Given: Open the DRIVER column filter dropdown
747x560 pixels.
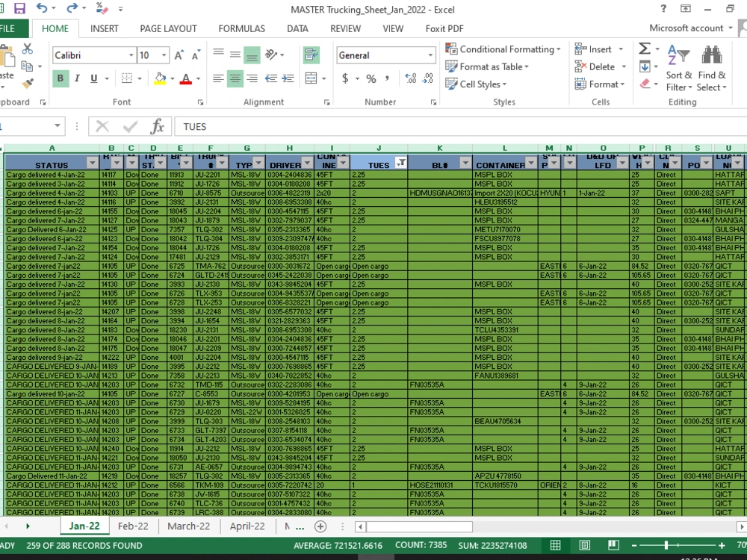Looking at the screenshot, I should click(x=307, y=163).
